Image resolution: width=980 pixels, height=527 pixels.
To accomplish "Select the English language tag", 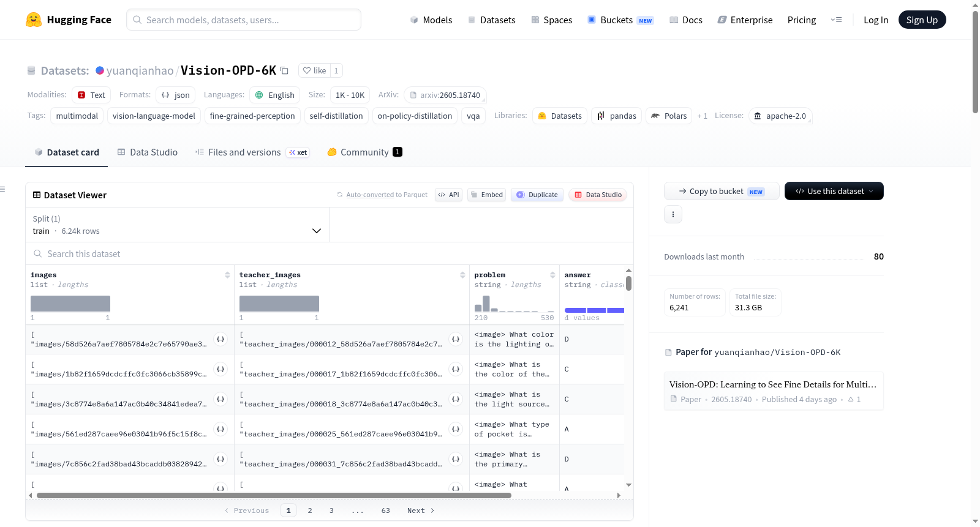I will tap(275, 95).
